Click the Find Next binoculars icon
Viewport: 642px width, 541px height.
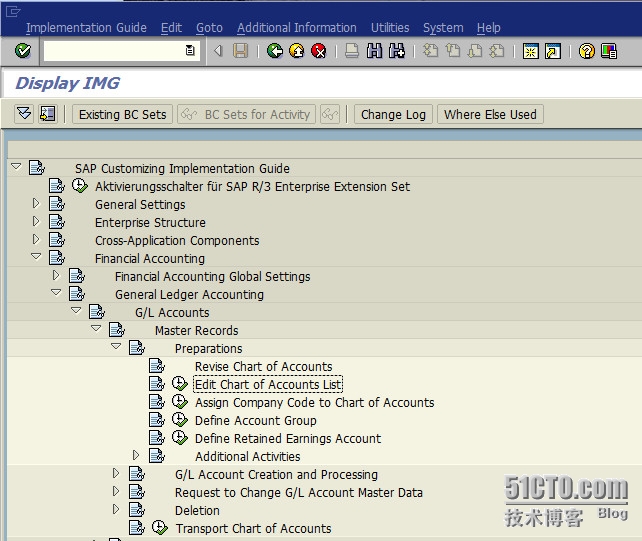click(x=397, y=51)
